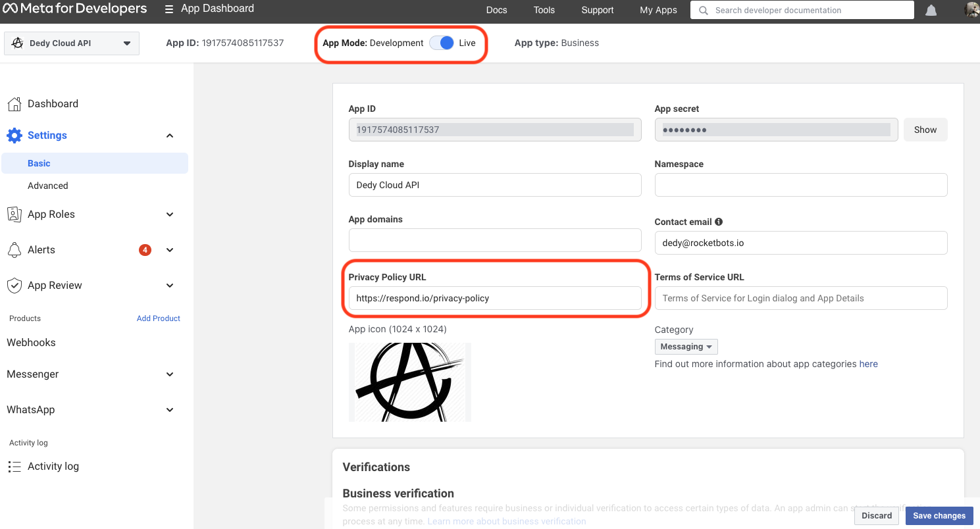The width and height of the screenshot is (980, 529).
Task: Expand the Messenger product section
Action: pos(170,374)
